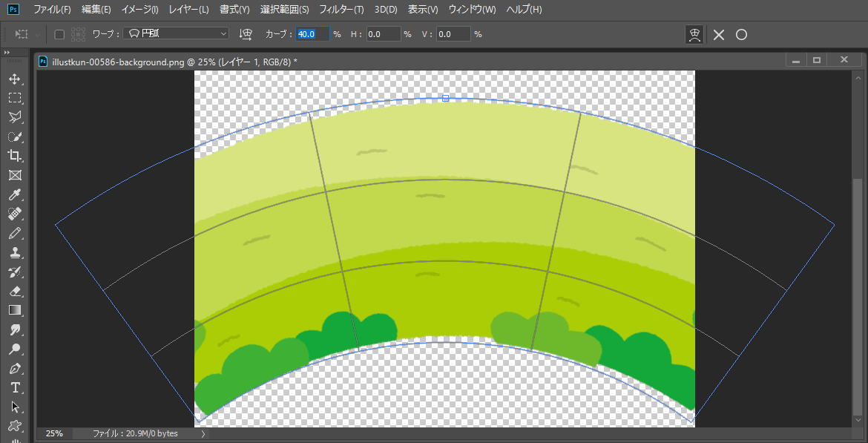Screen dimensions: 868x443
Task: Select the Dodge tool
Action: tap(15, 349)
